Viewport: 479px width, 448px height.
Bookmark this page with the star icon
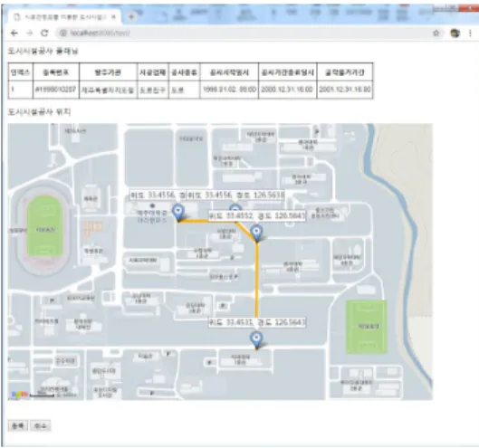pos(436,33)
